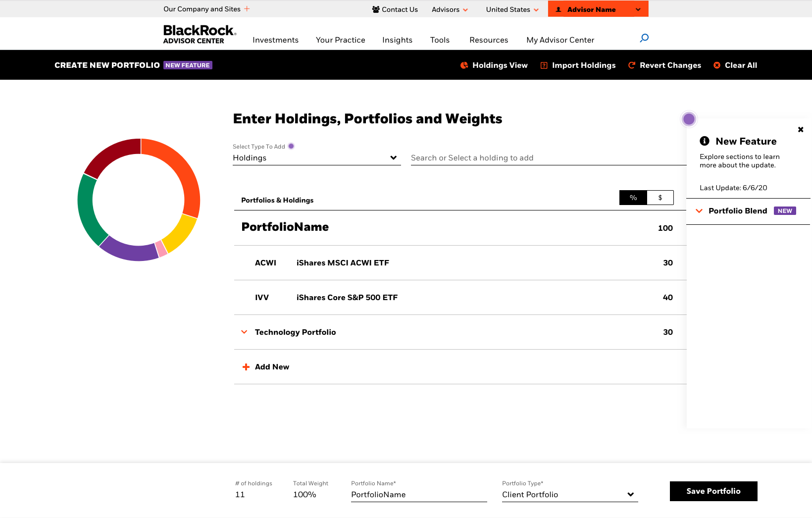This screenshot has width=812, height=518.
Task: Expand Our Company and Sites plus icon
Action: [x=247, y=9]
